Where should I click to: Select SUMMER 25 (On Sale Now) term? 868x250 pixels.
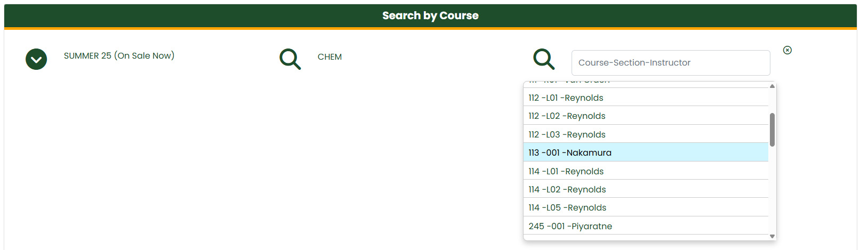click(119, 55)
